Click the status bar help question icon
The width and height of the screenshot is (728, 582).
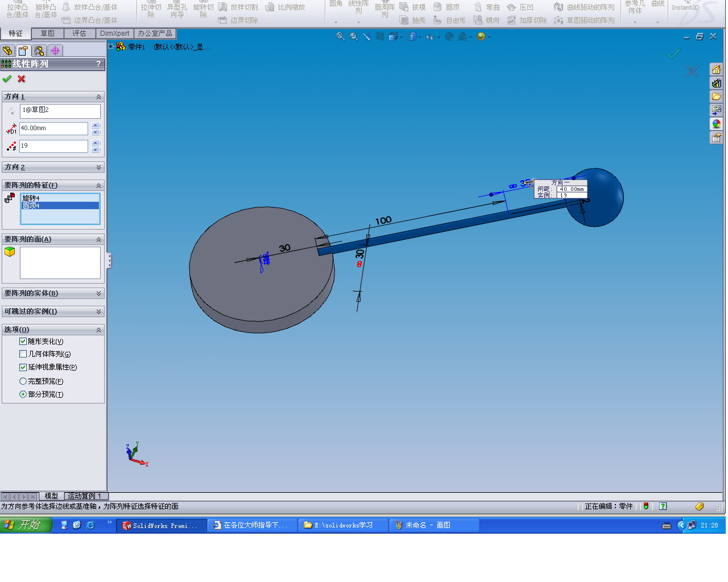(663, 506)
